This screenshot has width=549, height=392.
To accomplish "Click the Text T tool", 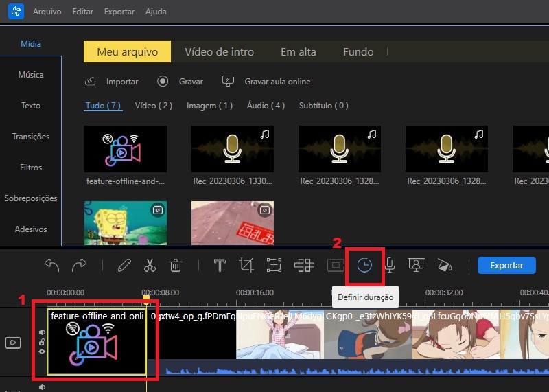I will [x=220, y=265].
